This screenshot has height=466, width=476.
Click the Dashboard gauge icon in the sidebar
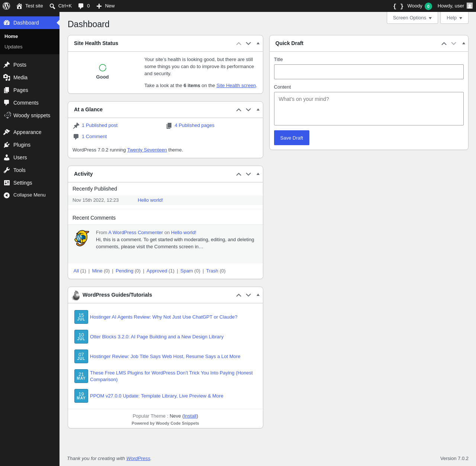7,23
